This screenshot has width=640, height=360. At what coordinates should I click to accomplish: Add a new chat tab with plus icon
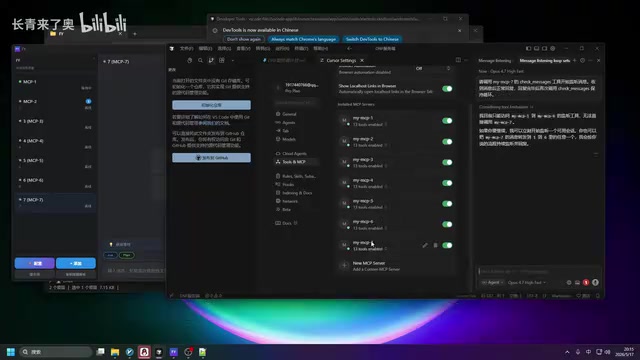tap(575, 60)
